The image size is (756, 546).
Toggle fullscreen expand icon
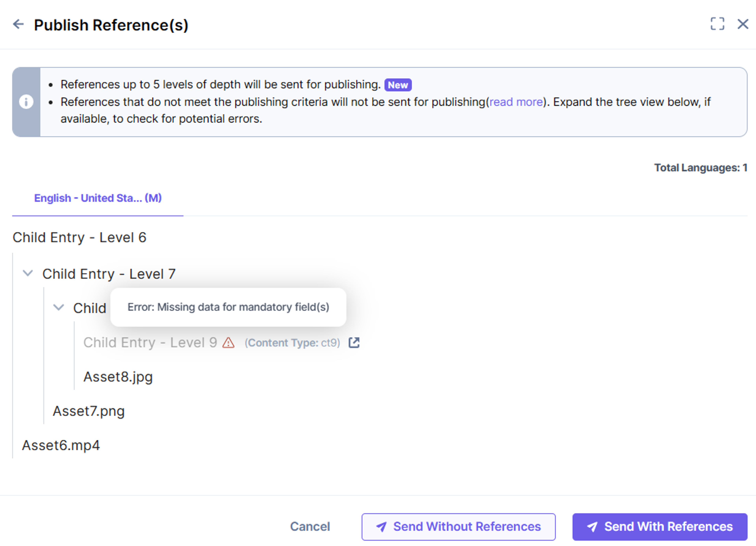pyautogui.click(x=717, y=24)
